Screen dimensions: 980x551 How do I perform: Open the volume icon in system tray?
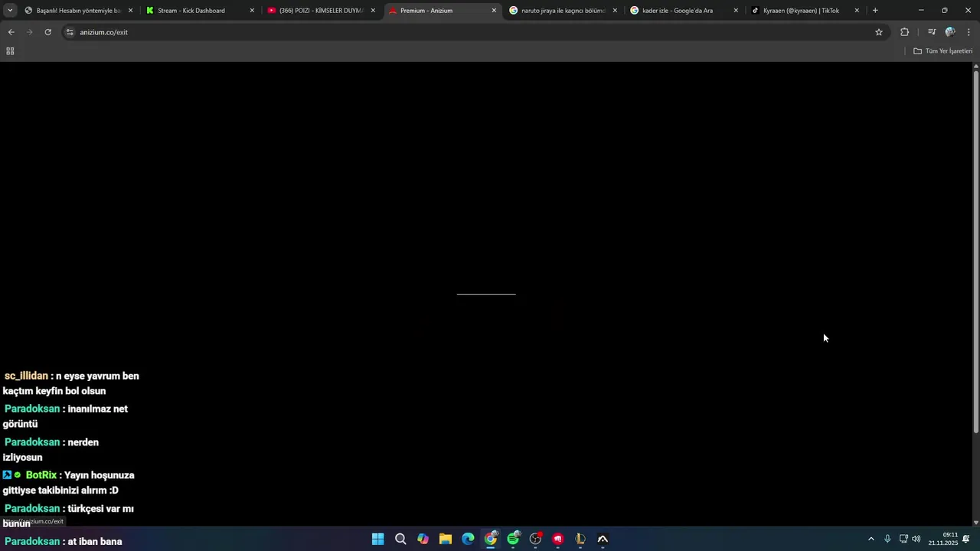click(x=916, y=539)
